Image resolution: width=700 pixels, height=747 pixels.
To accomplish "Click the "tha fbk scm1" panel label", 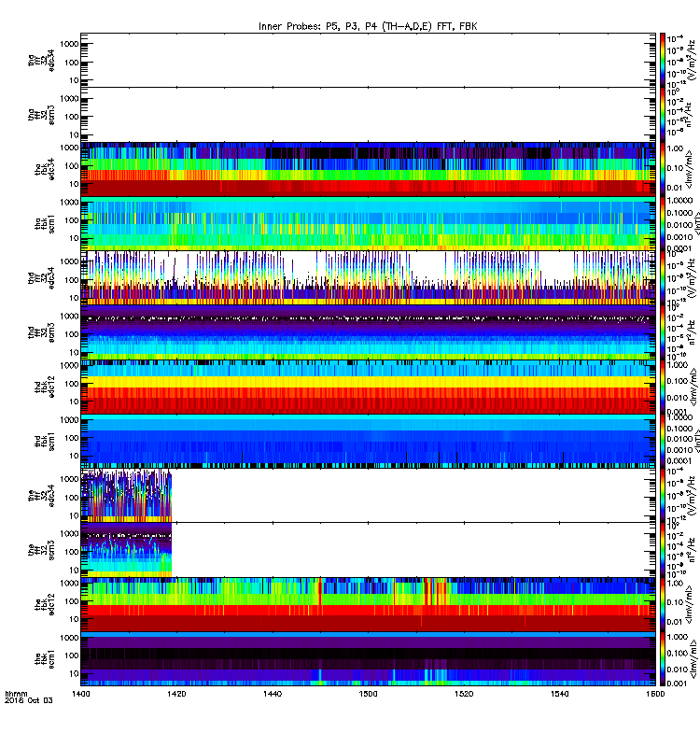I will pyautogui.click(x=44, y=224).
